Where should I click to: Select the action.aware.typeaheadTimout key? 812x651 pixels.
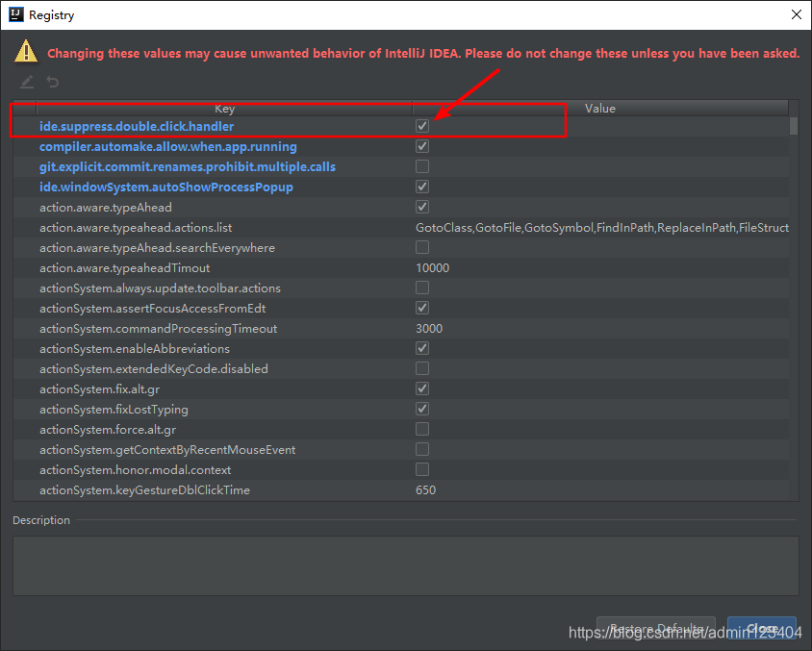pyautogui.click(x=125, y=267)
